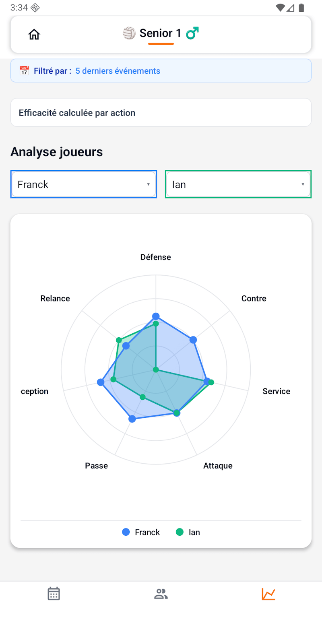
Task: Tap the Défense axis label
Action: click(x=156, y=257)
